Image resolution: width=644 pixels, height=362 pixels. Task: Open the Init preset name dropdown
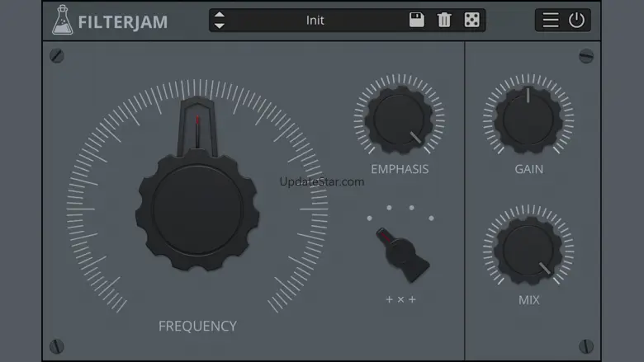click(x=315, y=20)
